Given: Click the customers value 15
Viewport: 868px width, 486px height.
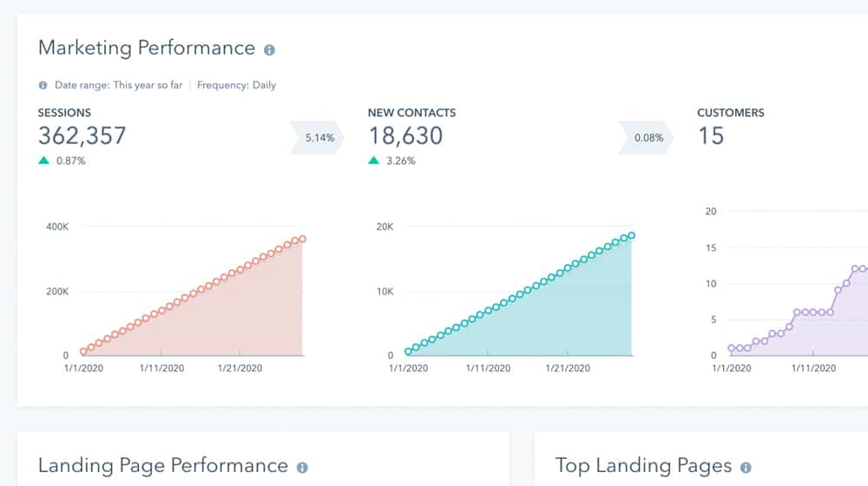Looking at the screenshot, I should (711, 135).
